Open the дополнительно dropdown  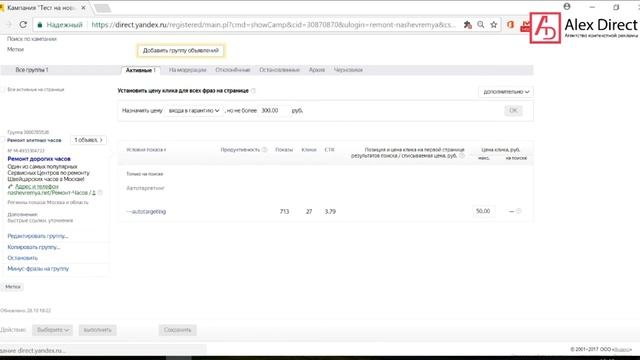pyautogui.click(x=506, y=92)
